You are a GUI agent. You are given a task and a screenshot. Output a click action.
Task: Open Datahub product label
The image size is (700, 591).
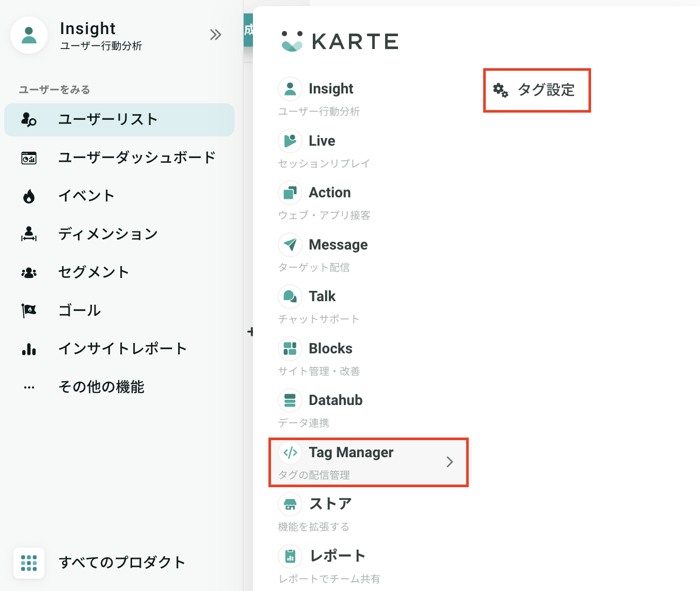[336, 400]
